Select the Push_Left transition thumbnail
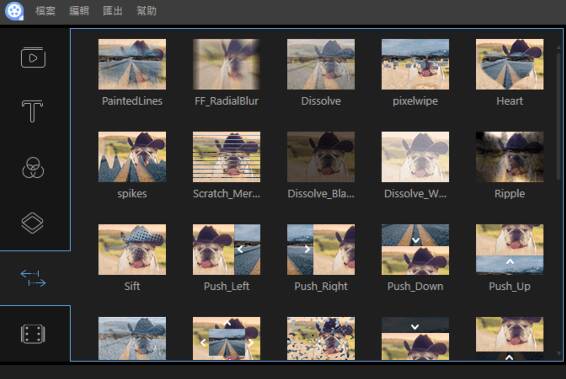566x379 pixels. (226, 249)
